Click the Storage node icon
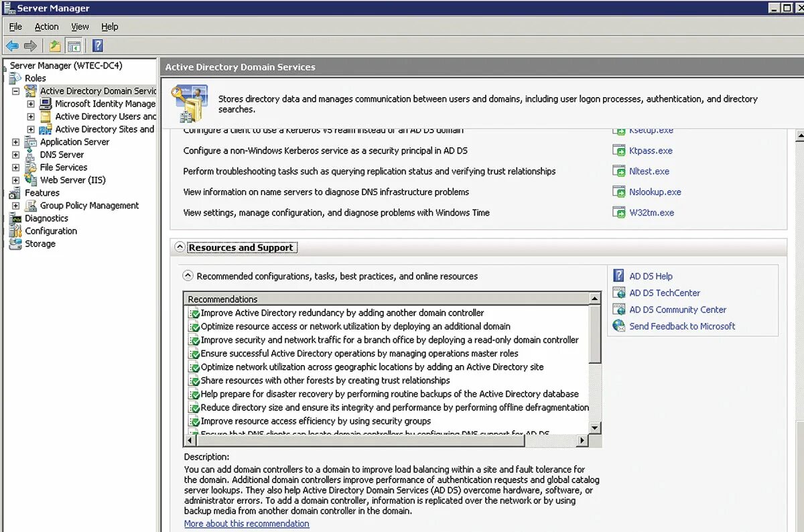This screenshot has width=804, height=532. [x=16, y=243]
